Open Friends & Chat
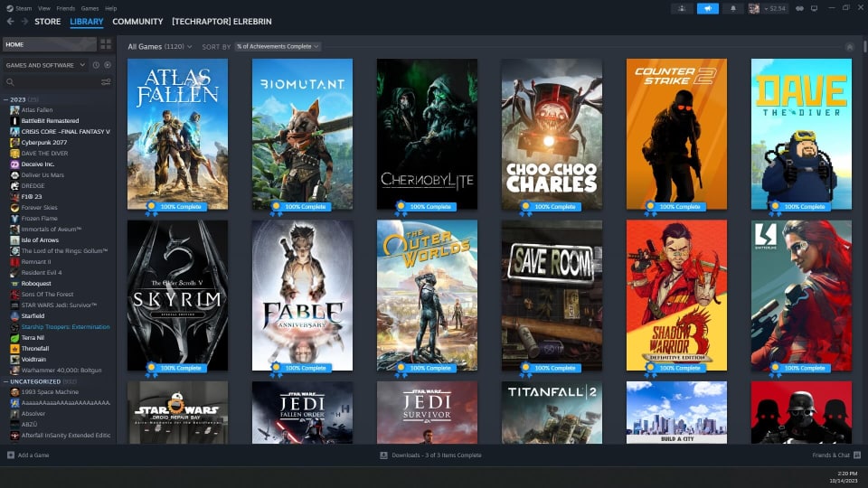Image resolution: width=868 pixels, height=488 pixels. 835,455
